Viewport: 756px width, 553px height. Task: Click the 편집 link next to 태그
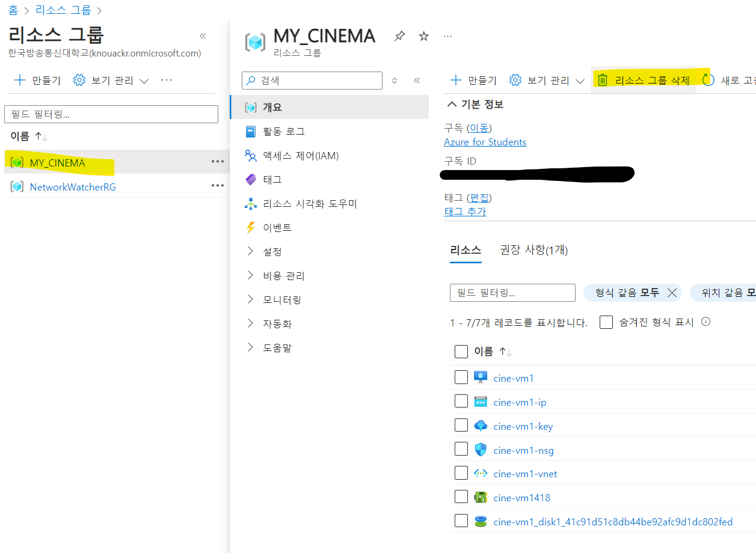pyautogui.click(x=479, y=198)
